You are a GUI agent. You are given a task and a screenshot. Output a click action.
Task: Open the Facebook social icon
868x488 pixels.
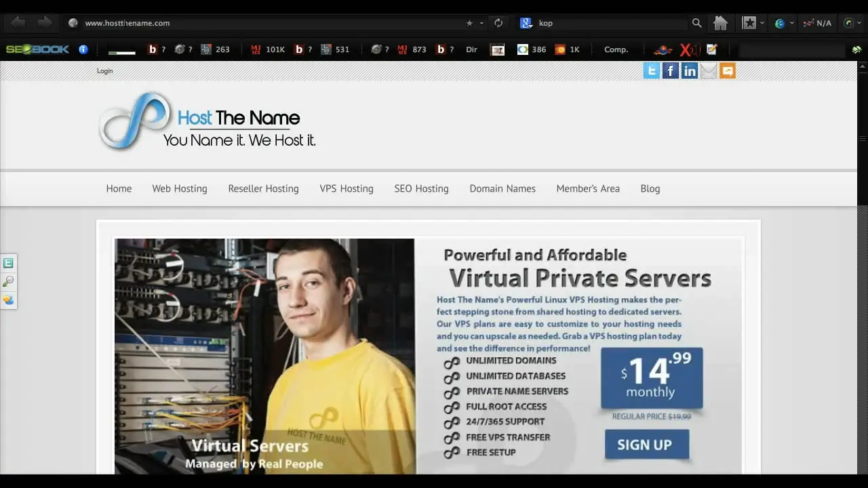tap(671, 70)
